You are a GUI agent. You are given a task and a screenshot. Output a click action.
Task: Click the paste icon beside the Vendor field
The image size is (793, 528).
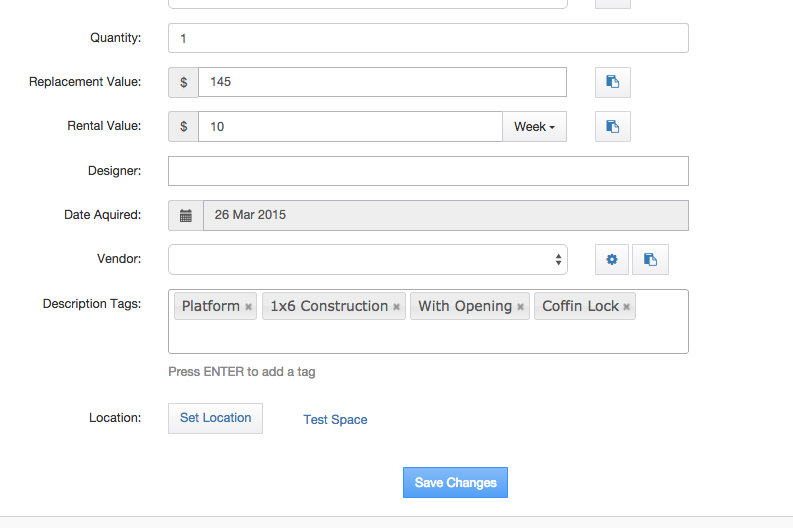(650, 259)
